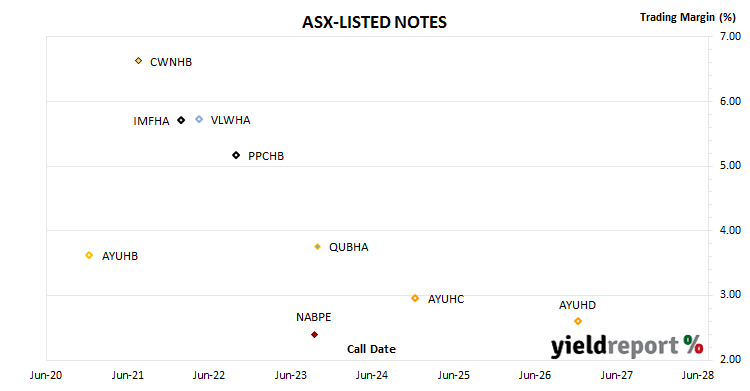Select the QUBHA text label
The image size is (750, 391).
point(349,247)
